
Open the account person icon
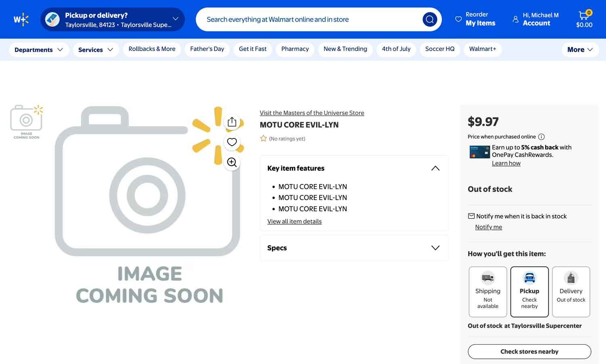click(x=516, y=19)
